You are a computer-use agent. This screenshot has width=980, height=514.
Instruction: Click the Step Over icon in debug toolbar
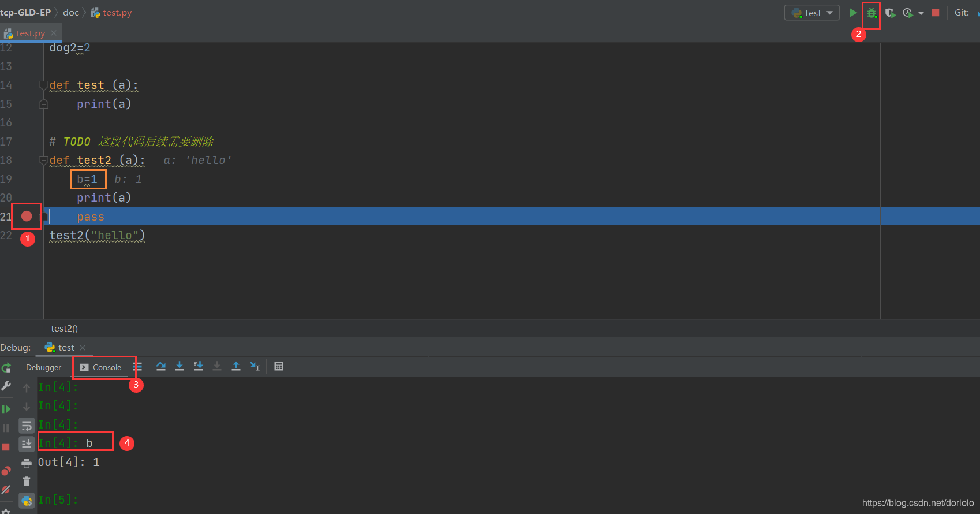tap(161, 366)
